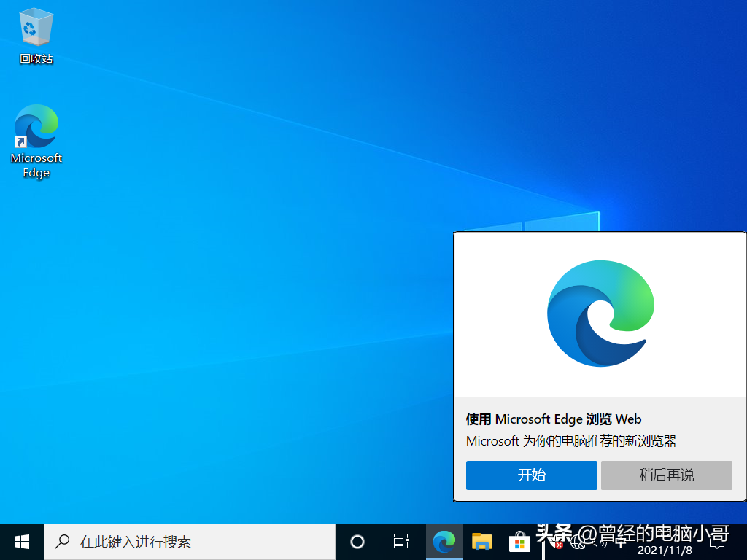Click the large Edge logo in the notification

pyautogui.click(x=600, y=314)
